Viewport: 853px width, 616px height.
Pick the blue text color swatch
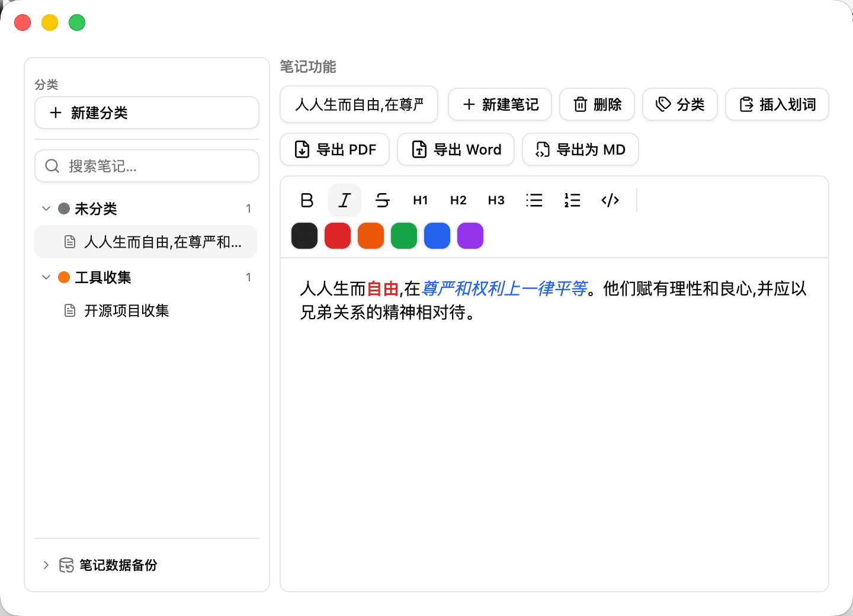pyautogui.click(x=437, y=236)
